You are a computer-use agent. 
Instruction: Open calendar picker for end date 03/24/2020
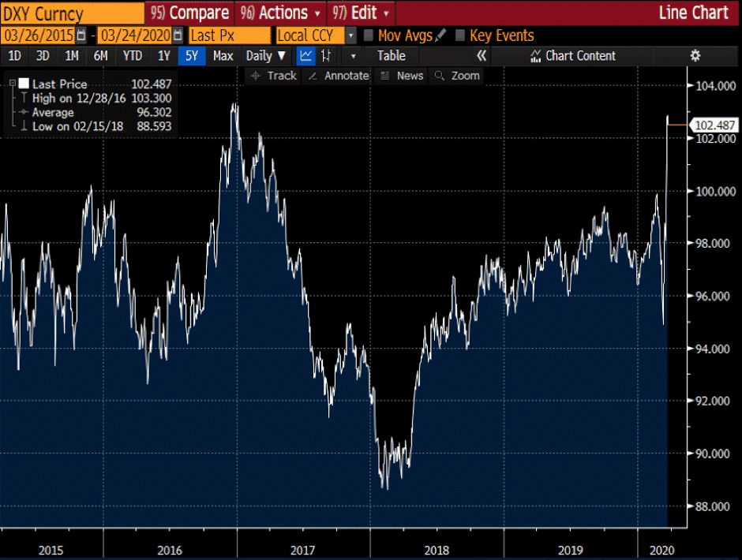(x=178, y=35)
